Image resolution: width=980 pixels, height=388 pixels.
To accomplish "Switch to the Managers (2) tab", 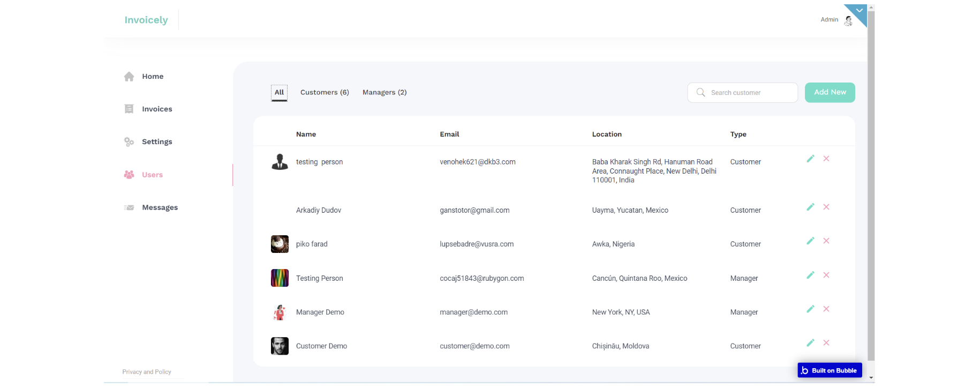I will (x=385, y=93).
